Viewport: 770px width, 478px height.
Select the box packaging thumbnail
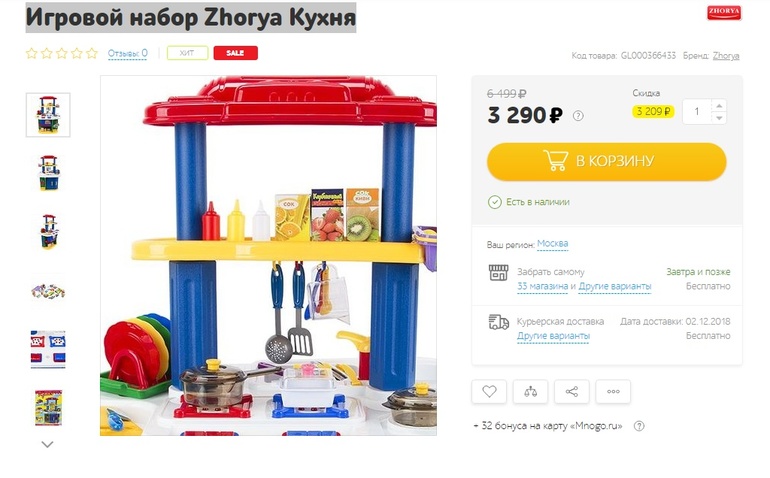[x=48, y=407]
